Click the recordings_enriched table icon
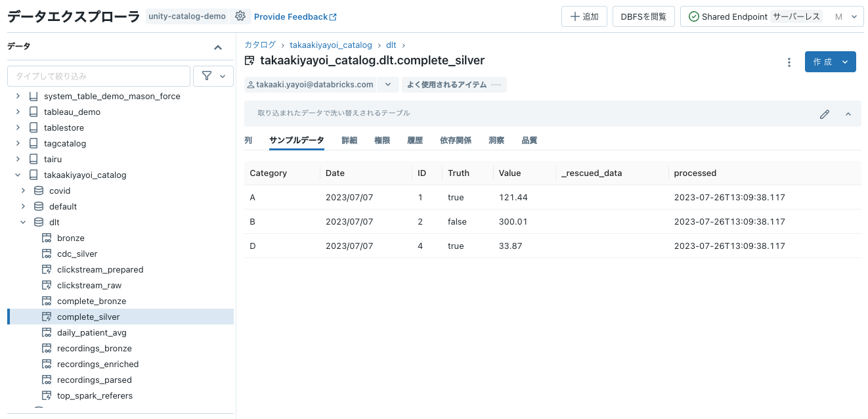The width and height of the screenshot is (868, 419). [x=47, y=364]
